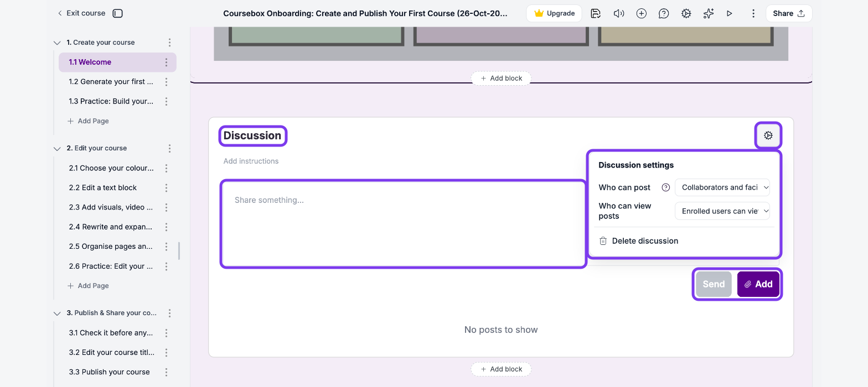Click the Send button
The height and width of the screenshot is (387, 868).
(714, 284)
